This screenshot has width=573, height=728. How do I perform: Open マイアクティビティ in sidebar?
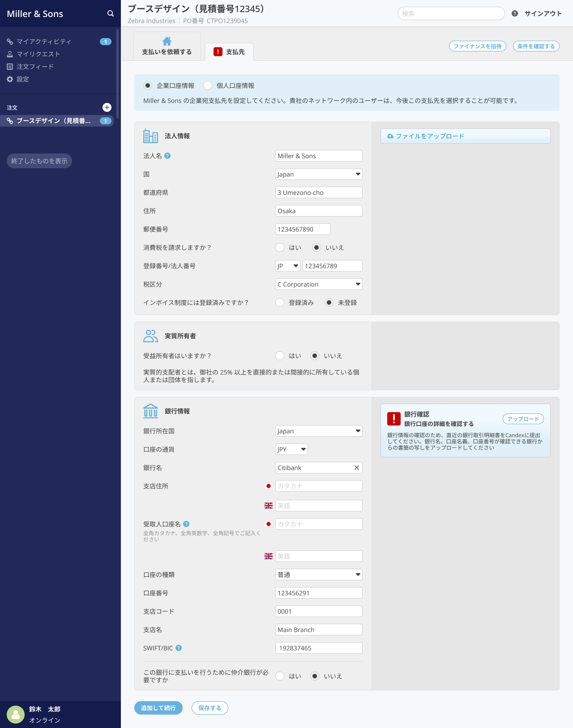[44, 42]
